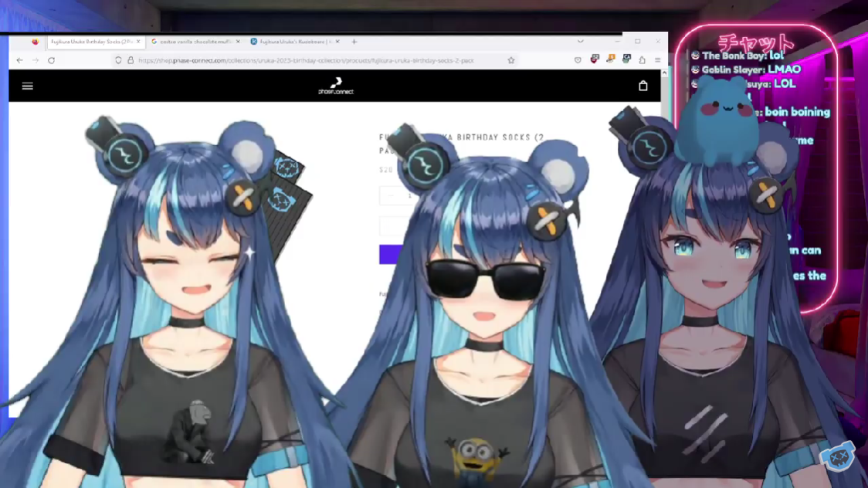Screen dimensions: 868x488
Task: Reload the current page
Action: pyautogui.click(x=52, y=60)
